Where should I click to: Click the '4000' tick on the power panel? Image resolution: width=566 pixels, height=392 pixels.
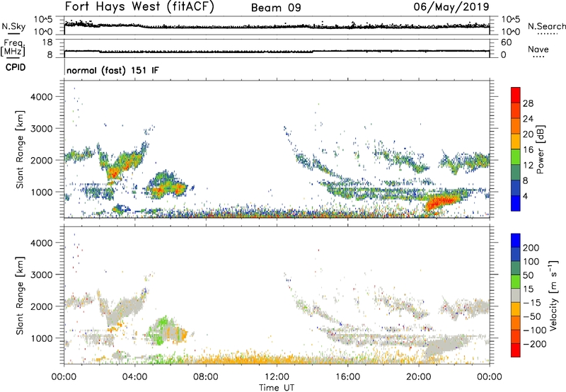pyautogui.click(x=42, y=97)
